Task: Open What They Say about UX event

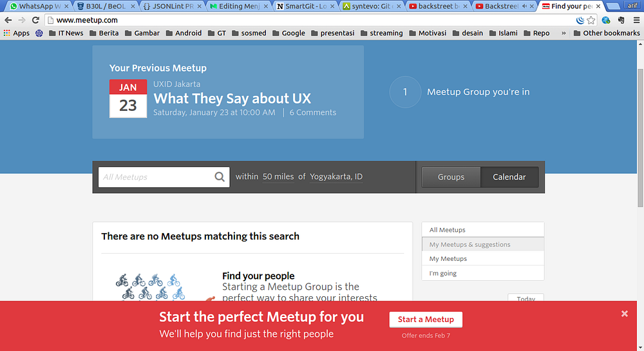Action: tap(232, 99)
